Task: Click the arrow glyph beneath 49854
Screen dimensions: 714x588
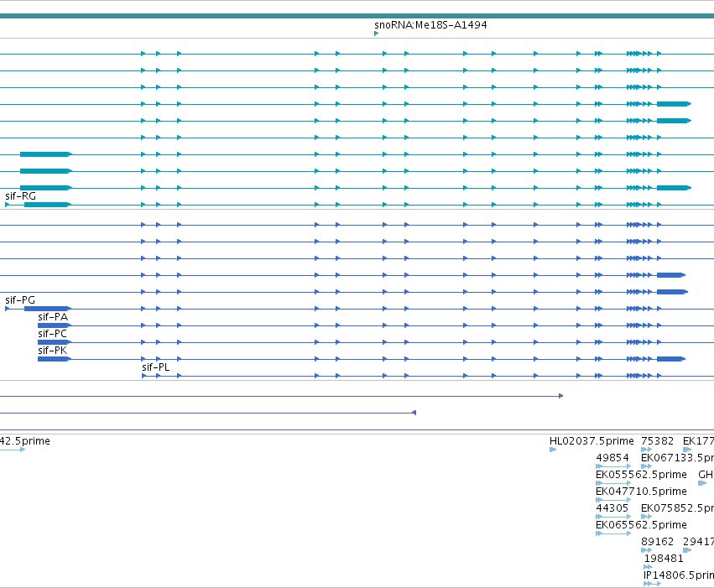Action: click(613, 467)
